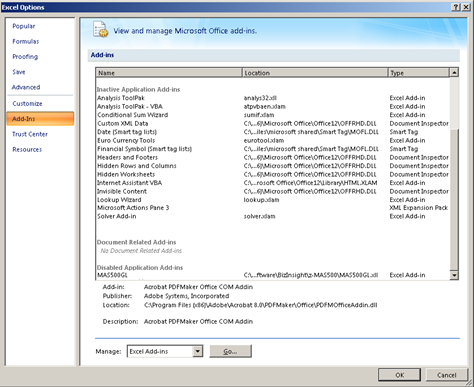This screenshot has width=474, height=387.
Task: Select Microsoft Actions Pane 3 entry
Action: pos(272,208)
